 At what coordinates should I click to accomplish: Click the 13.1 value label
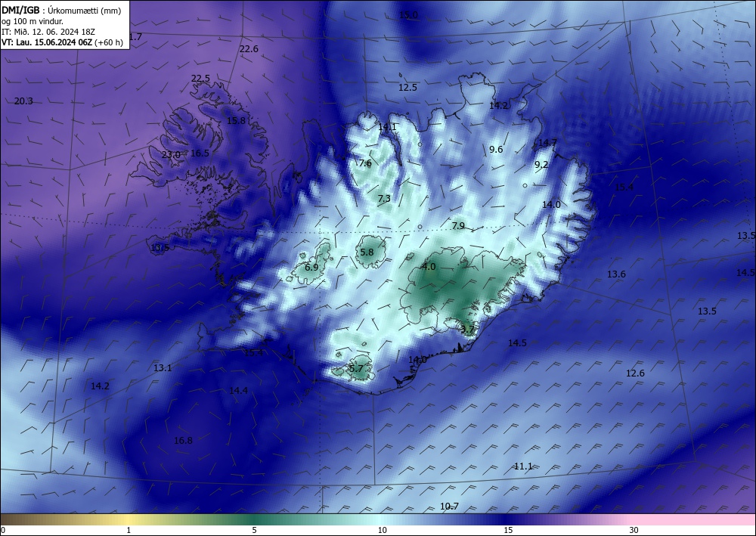(163, 368)
